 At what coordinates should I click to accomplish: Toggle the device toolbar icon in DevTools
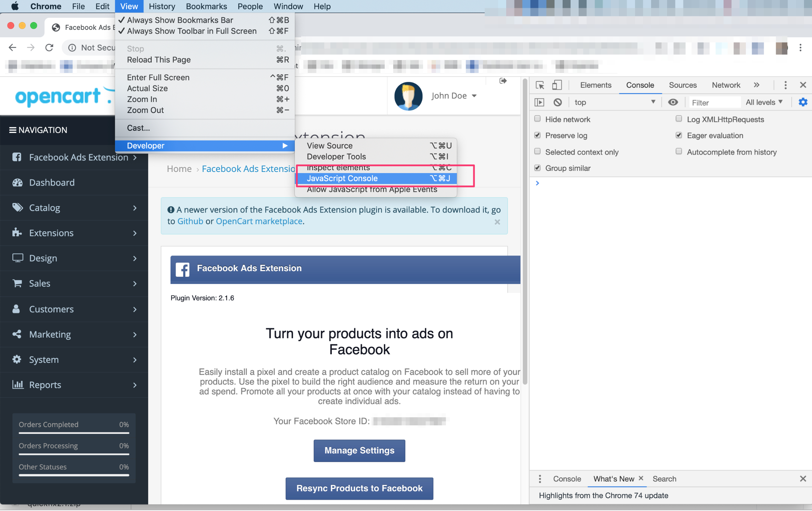(x=557, y=85)
